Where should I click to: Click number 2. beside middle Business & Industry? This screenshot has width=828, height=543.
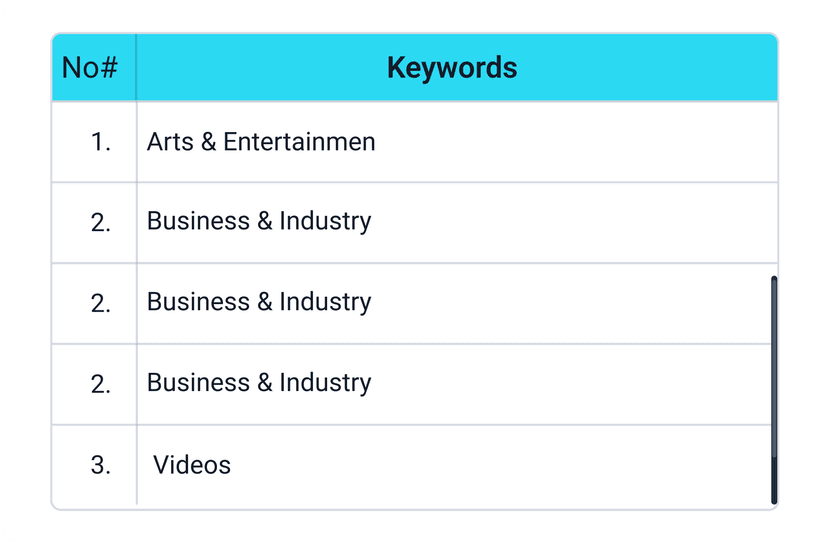tap(101, 304)
